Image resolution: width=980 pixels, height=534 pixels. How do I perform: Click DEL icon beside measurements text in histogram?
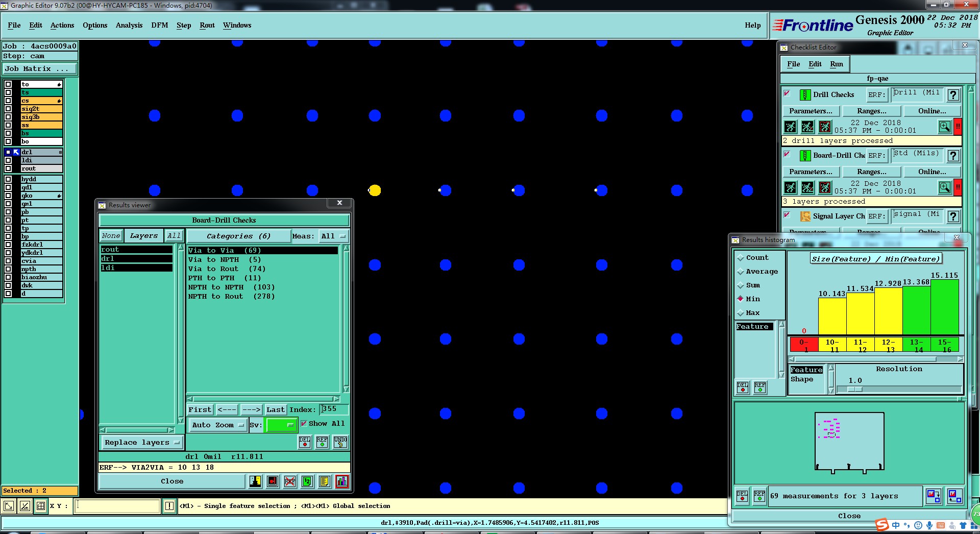click(x=742, y=496)
